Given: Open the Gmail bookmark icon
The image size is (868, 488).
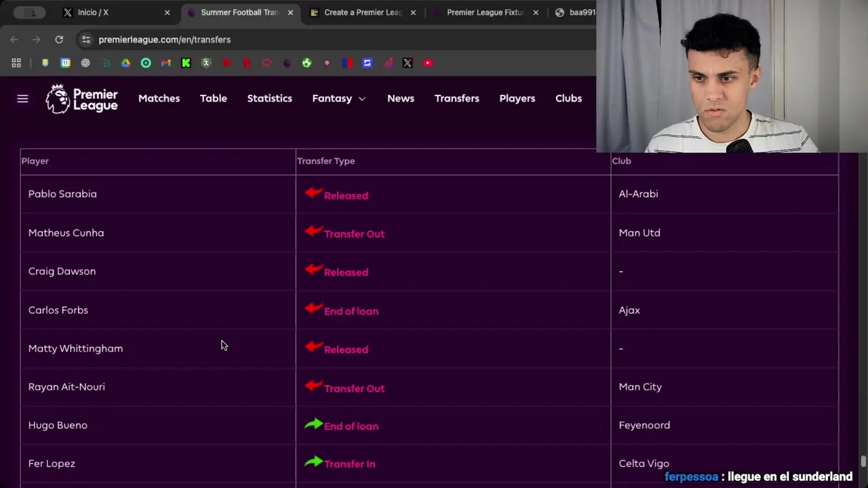Looking at the screenshot, I should (x=165, y=63).
